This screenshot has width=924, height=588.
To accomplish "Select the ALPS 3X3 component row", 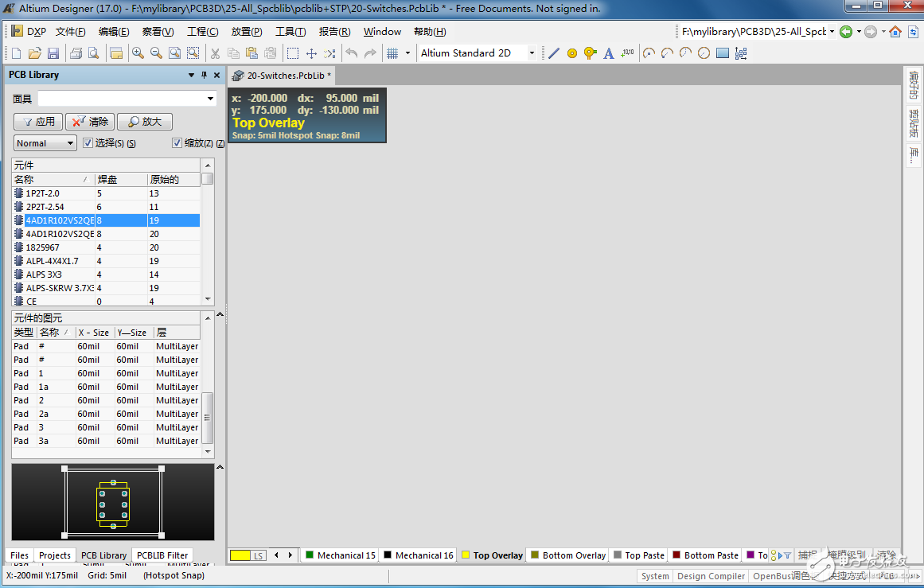I will click(106, 275).
